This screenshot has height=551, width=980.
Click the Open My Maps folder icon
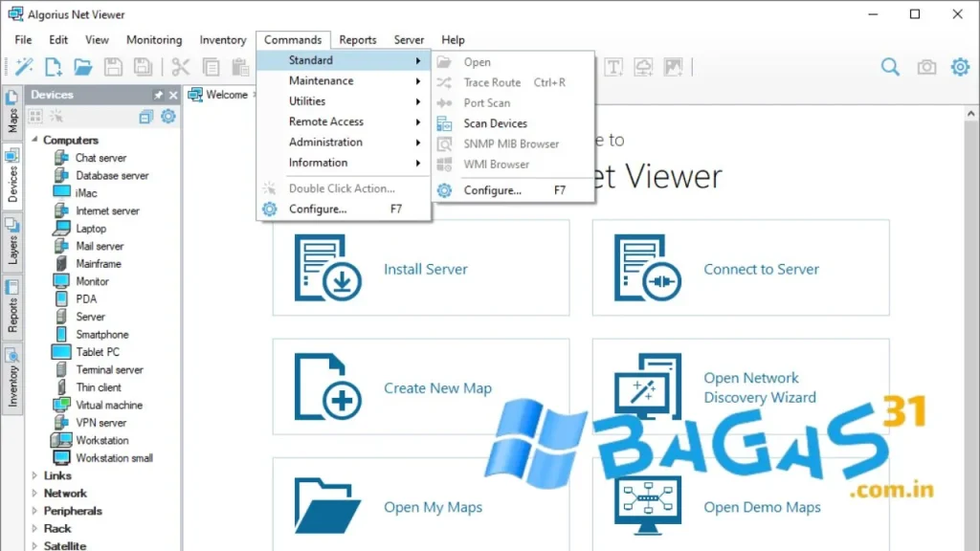(327, 506)
